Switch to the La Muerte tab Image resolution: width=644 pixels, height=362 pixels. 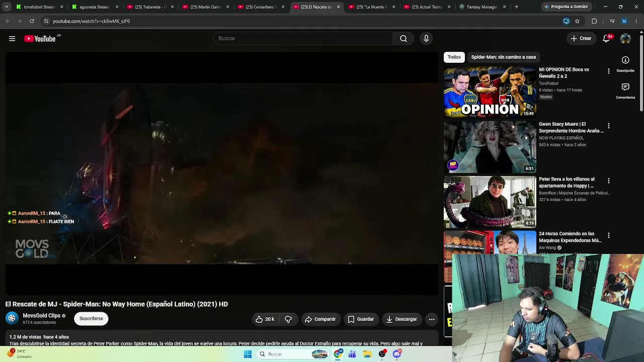pyautogui.click(x=372, y=7)
